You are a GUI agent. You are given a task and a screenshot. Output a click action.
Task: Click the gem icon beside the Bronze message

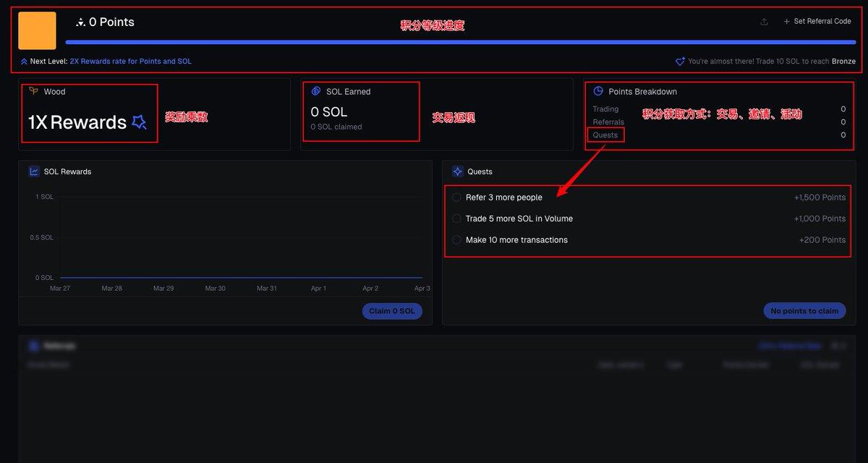click(680, 61)
